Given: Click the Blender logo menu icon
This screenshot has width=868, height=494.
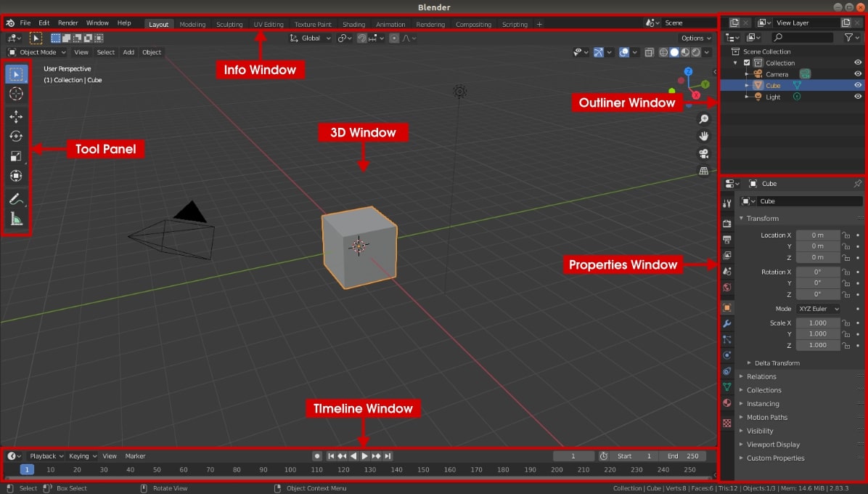Looking at the screenshot, I should [10, 23].
